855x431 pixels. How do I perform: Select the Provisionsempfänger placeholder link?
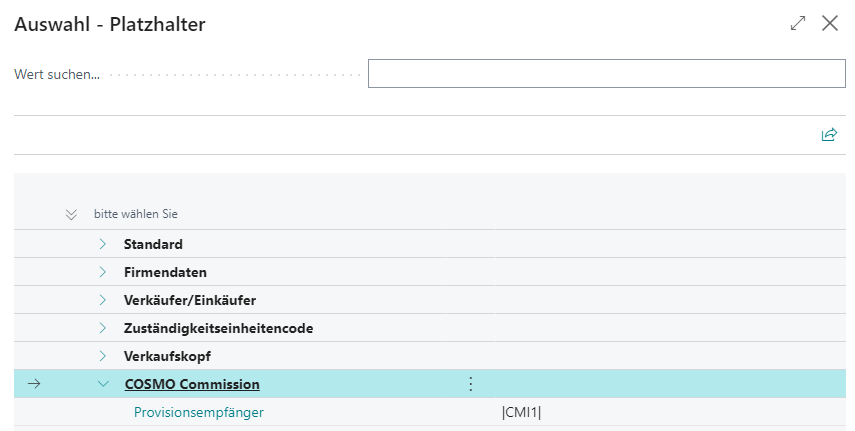[x=199, y=412]
